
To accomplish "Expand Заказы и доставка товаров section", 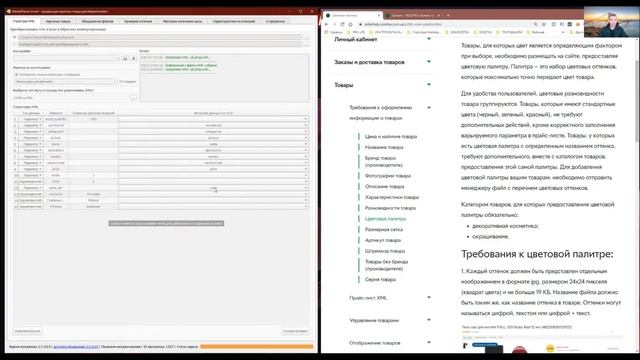I will click(429, 62).
